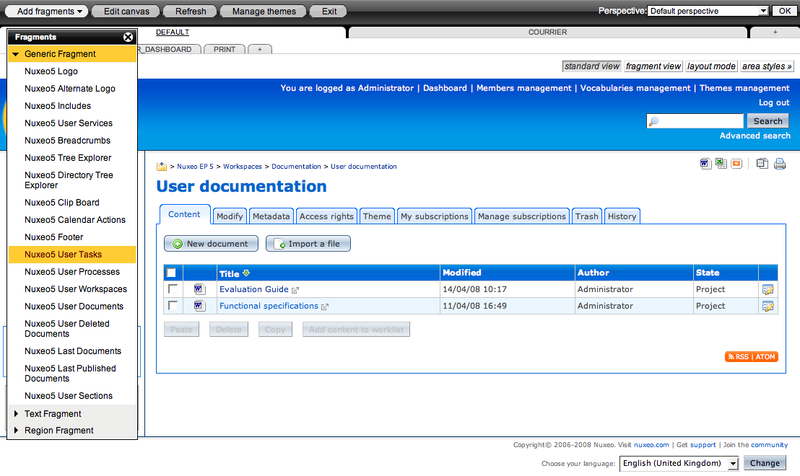Select Nuxeo5 User Tasks fragment
This screenshot has height=476, width=800.
pyautogui.click(x=72, y=255)
